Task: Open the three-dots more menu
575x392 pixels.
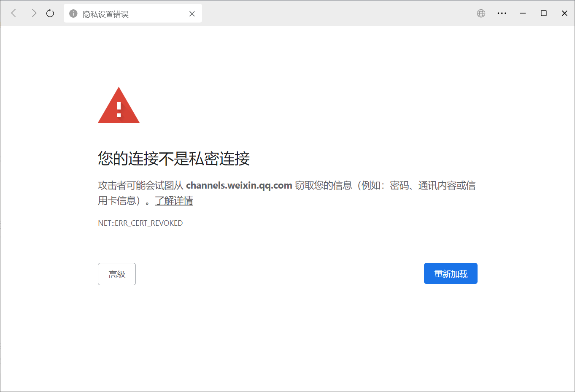Action: coord(502,14)
